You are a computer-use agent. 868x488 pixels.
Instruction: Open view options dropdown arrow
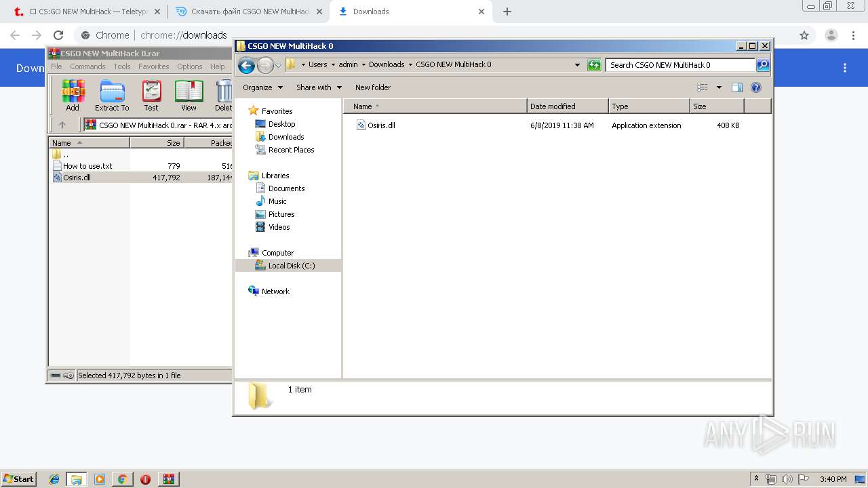[x=719, y=87]
